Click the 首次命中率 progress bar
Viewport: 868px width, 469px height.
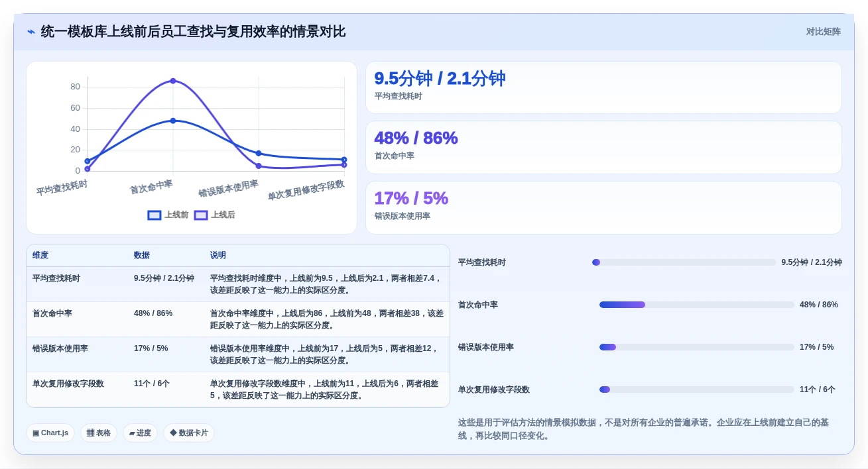(x=696, y=305)
